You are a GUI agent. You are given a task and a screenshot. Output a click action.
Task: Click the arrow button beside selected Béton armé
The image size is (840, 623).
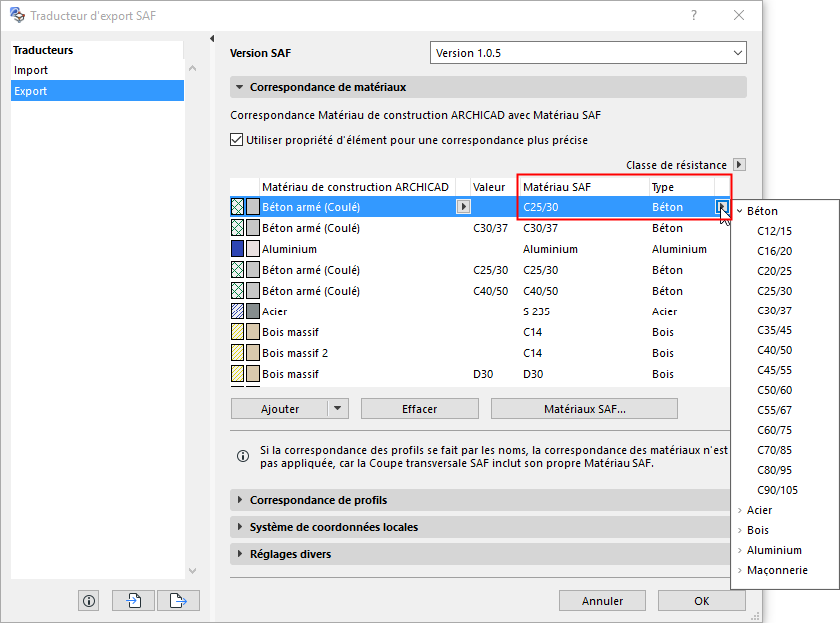(x=463, y=207)
